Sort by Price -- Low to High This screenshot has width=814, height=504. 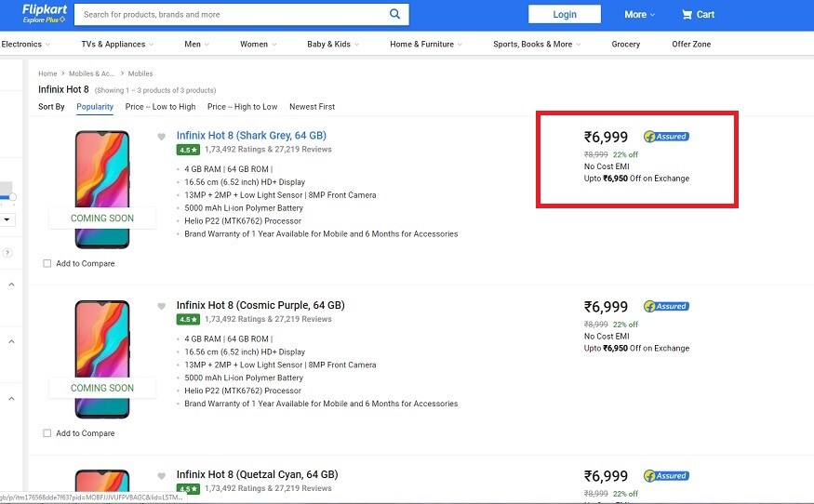160,106
